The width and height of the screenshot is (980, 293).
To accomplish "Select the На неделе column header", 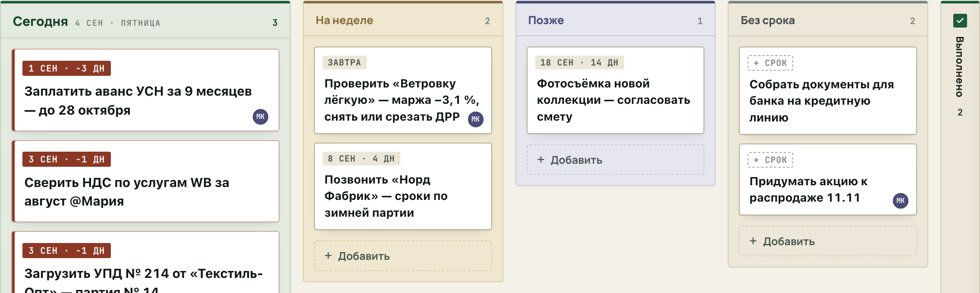I will pyautogui.click(x=403, y=20).
